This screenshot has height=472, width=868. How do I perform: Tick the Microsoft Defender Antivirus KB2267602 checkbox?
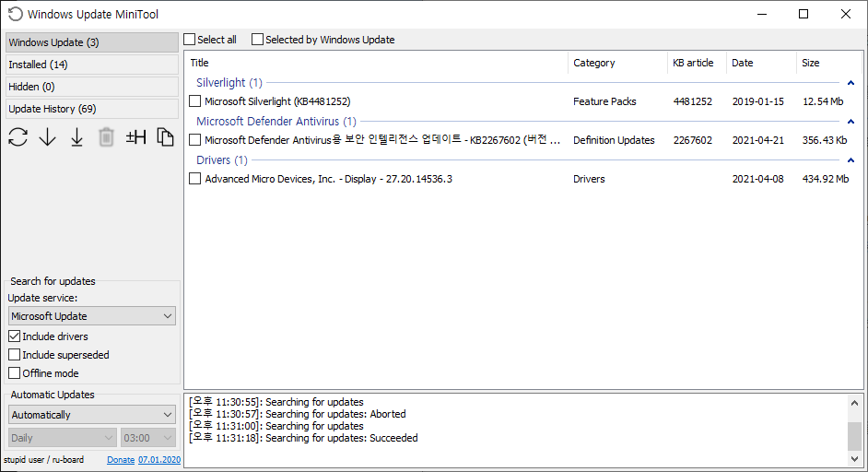pos(194,140)
